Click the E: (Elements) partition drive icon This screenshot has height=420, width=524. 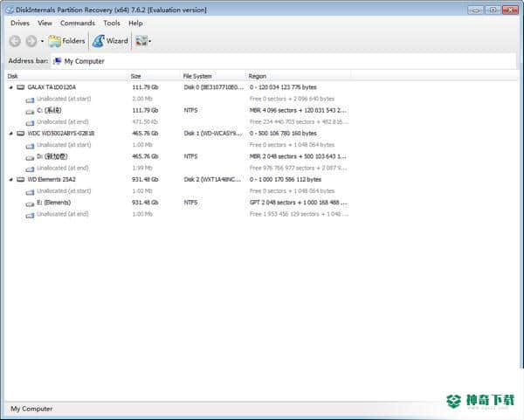tap(30, 203)
